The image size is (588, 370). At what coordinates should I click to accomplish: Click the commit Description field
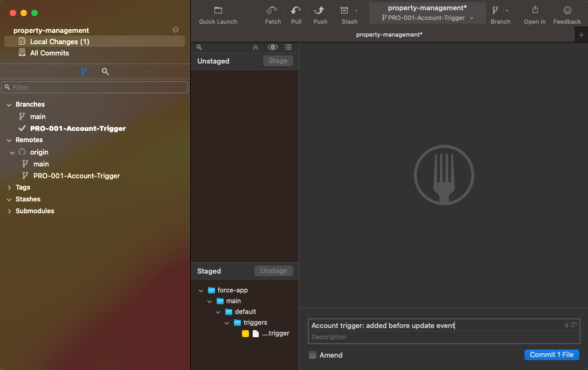(x=444, y=337)
